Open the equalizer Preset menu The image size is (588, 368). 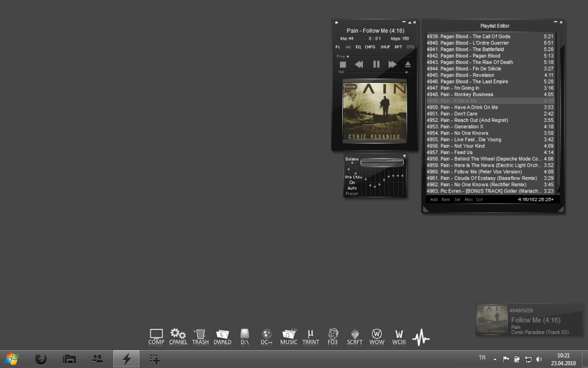[x=352, y=193]
